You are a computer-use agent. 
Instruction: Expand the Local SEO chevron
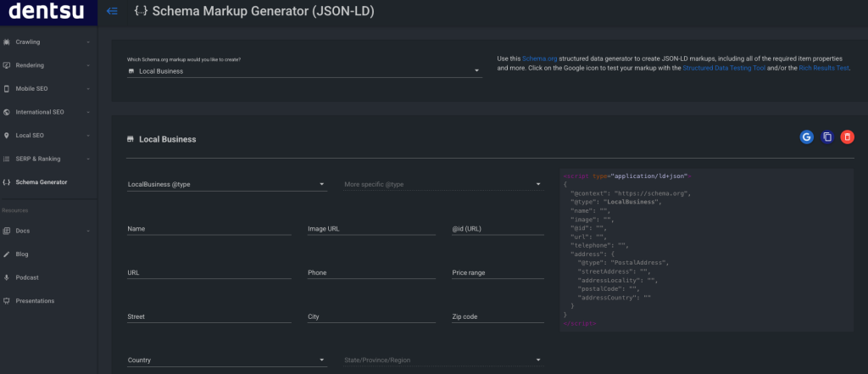(88, 135)
